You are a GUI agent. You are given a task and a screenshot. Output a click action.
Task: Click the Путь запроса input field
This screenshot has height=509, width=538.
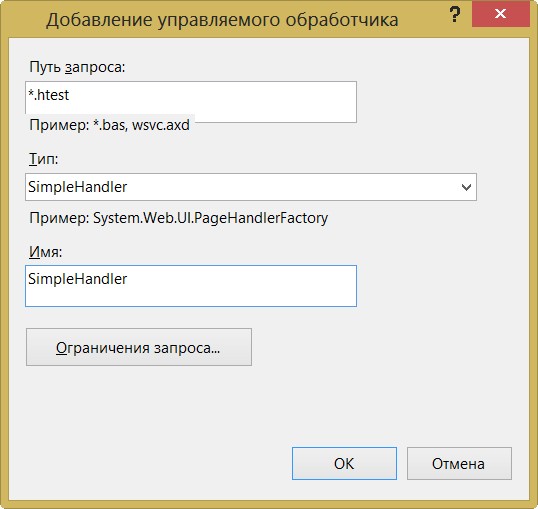click(191, 102)
